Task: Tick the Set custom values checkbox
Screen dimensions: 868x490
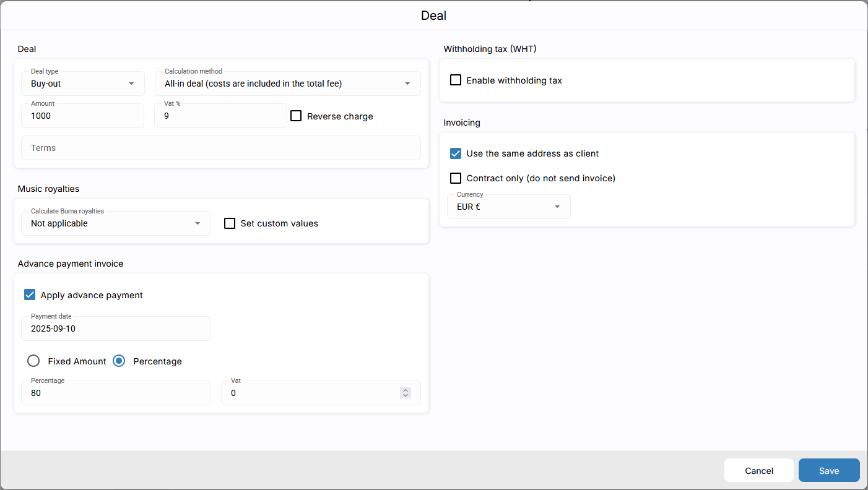Action: [230, 223]
